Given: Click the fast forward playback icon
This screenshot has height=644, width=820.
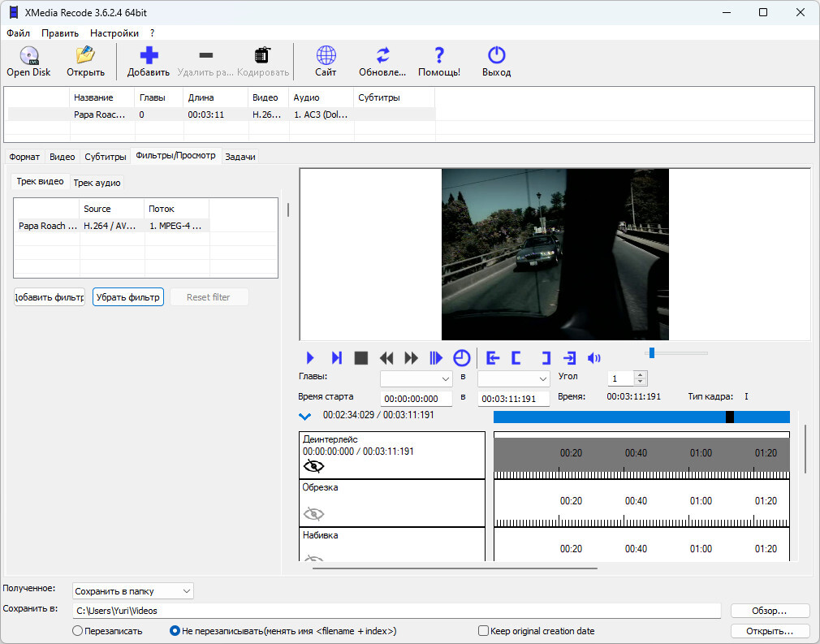Looking at the screenshot, I should (412, 358).
